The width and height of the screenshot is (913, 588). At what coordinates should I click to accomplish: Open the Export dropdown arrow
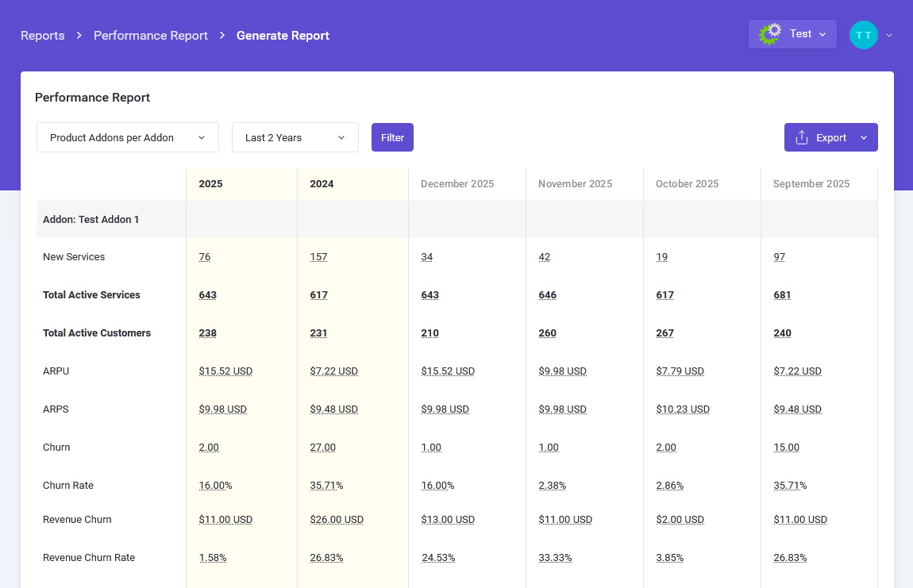pyautogui.click(x=865, y=137)
